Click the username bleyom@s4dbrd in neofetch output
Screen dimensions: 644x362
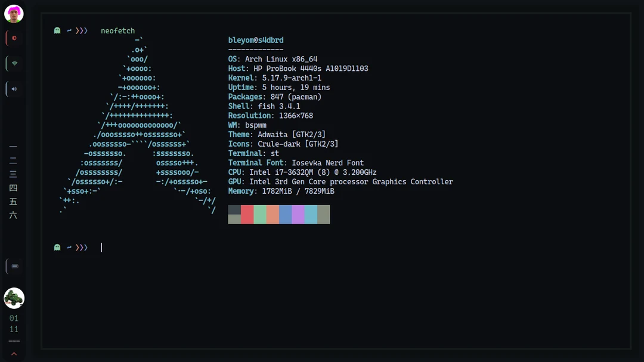(256, 40)
